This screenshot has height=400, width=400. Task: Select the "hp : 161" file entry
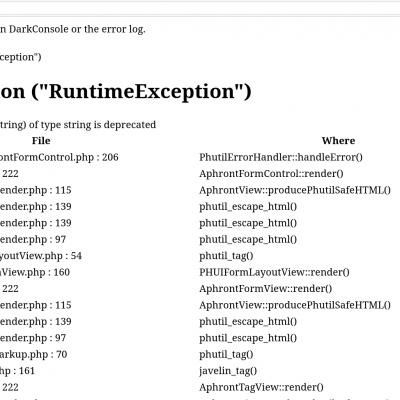coord(17,371)
